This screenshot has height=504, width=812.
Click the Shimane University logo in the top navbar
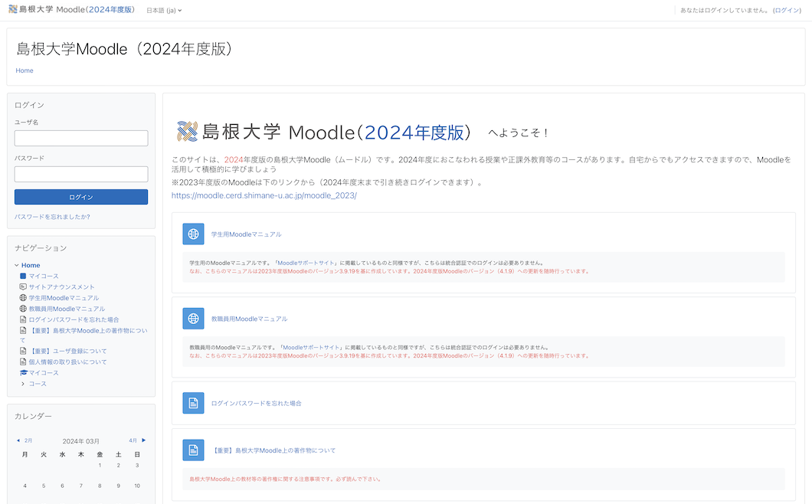click(x=72, y=9)
